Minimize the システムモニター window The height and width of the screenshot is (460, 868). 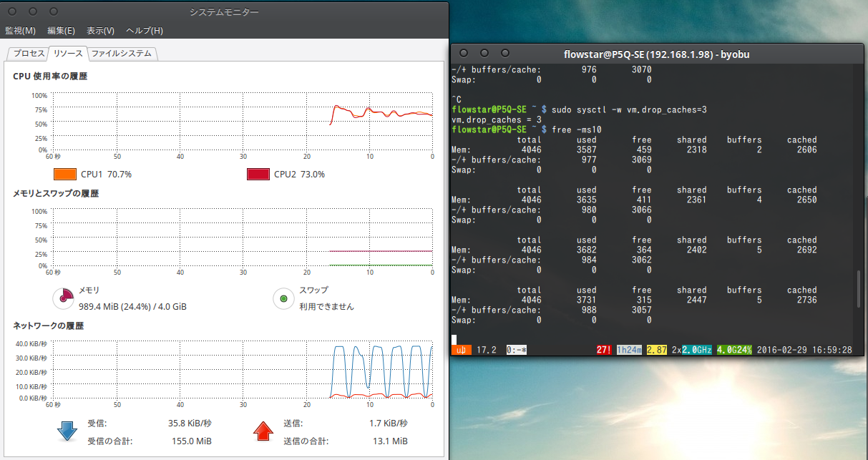[34, 12]
